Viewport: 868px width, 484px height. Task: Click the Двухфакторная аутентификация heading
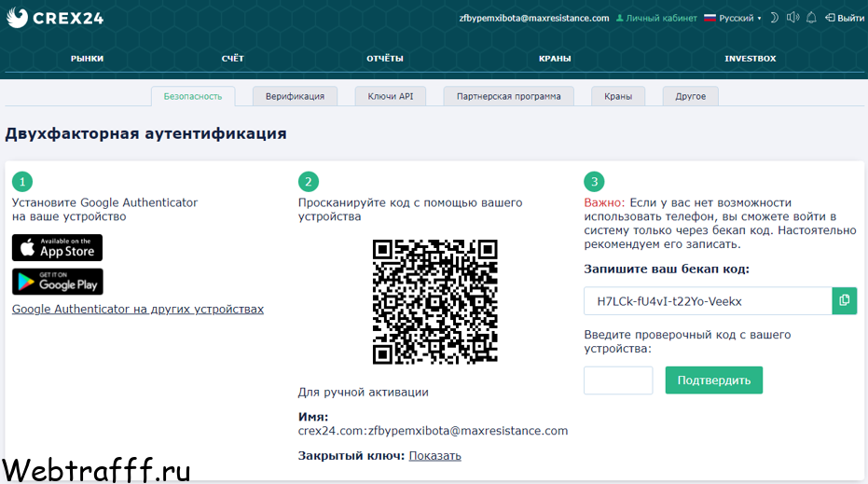pyautogui.click(x=146, y=133)
